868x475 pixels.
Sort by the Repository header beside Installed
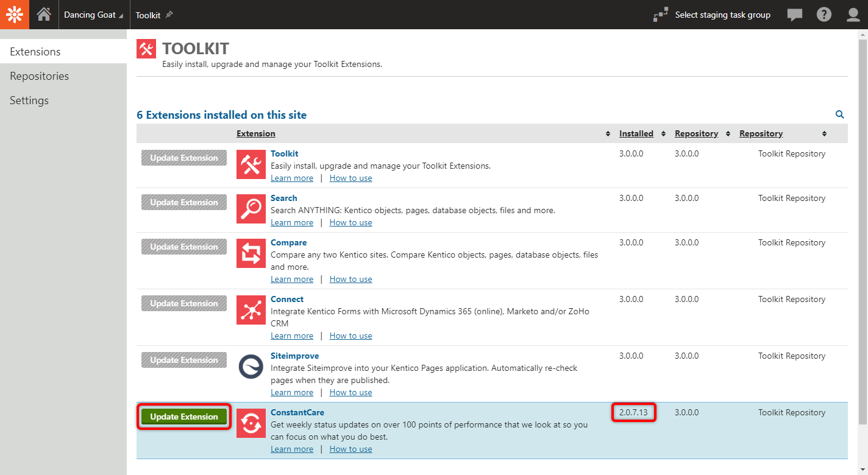(x=696, y=134)
